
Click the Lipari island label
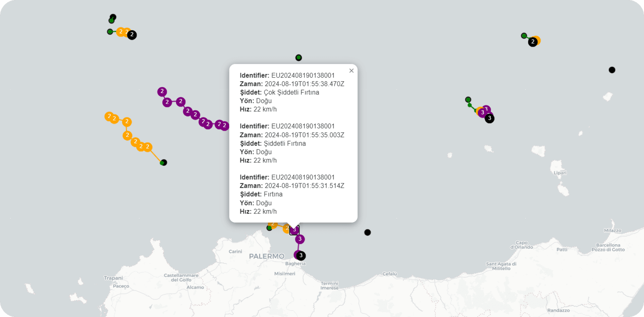(560, 173)
